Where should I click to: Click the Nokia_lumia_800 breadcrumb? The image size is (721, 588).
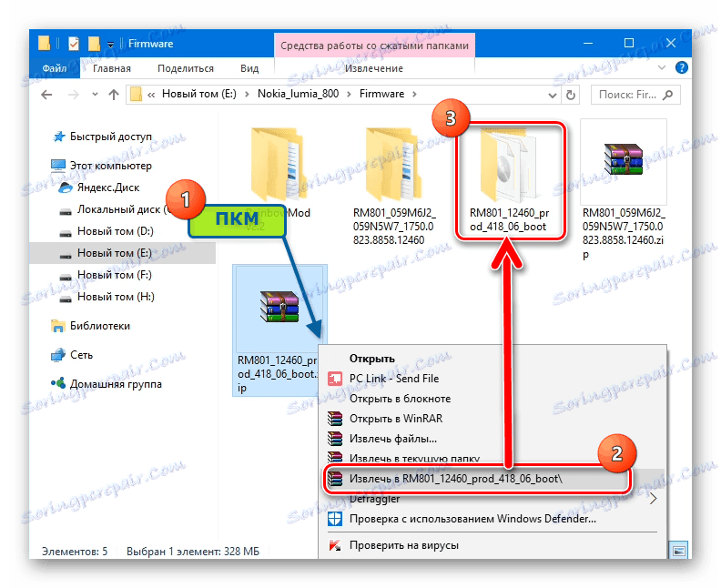coord(298,94)
